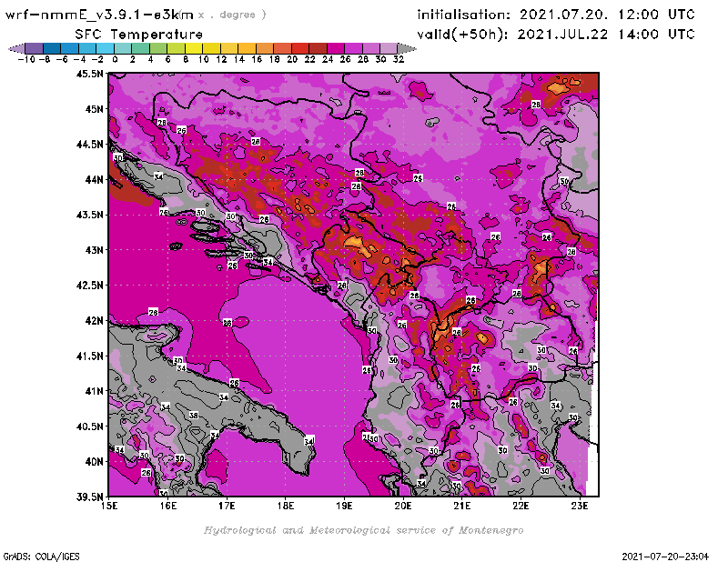Click the '44.5N' latitude label
Viewport: 728px width, 562px height.
click(89, 145)
